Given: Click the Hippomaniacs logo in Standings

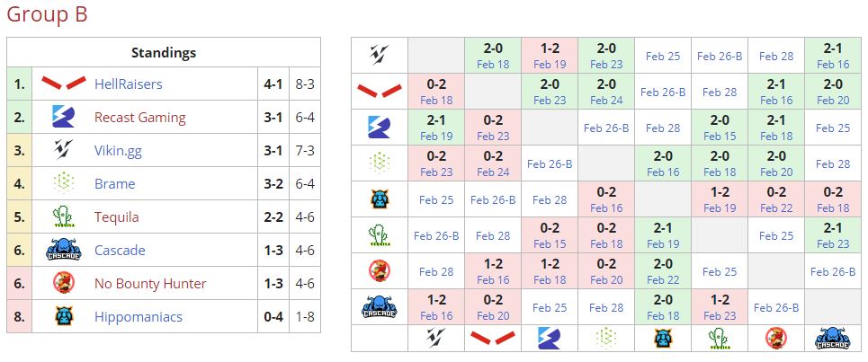Looking at the screenshot, I should pyautogui.click(x=63, y=316).
